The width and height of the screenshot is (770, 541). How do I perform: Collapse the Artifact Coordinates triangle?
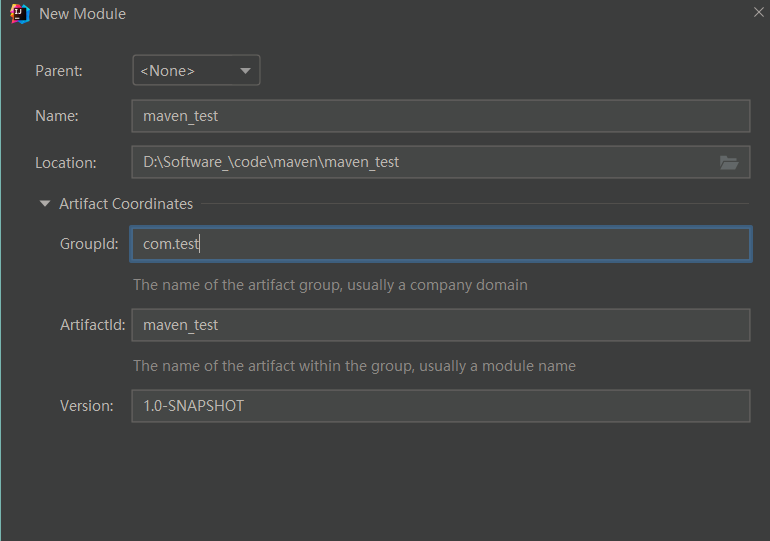[x=44, y=204]
